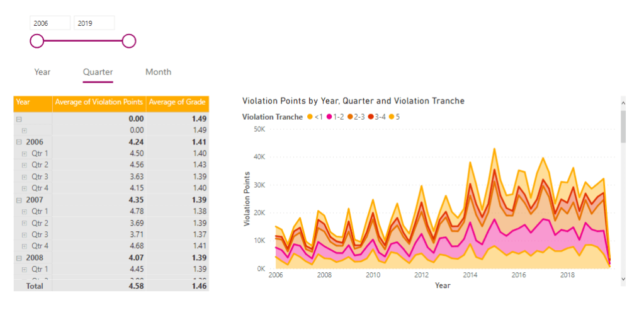The height and width of the screenshot is (334, 644).
Task: Click the chart scrollbar down arrow
Action: pyautogui.click(x=623, y=279)
